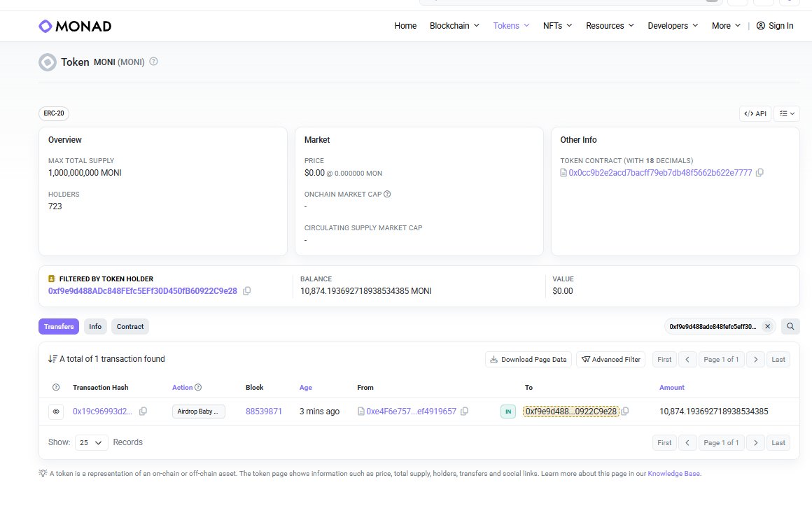Switch to the Transfers tab
This screenshot has width=812, height=520.
(59, 326)
